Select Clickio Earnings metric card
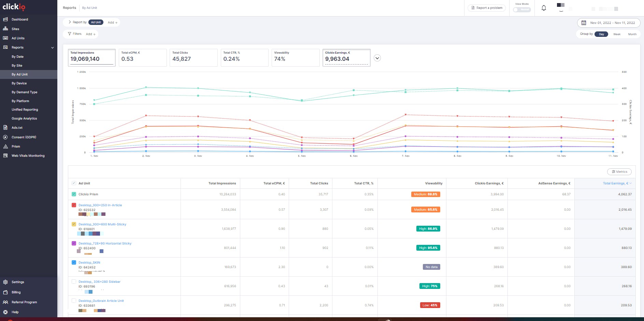The width and height of the screenshot is (644, 321). point(346,57)
